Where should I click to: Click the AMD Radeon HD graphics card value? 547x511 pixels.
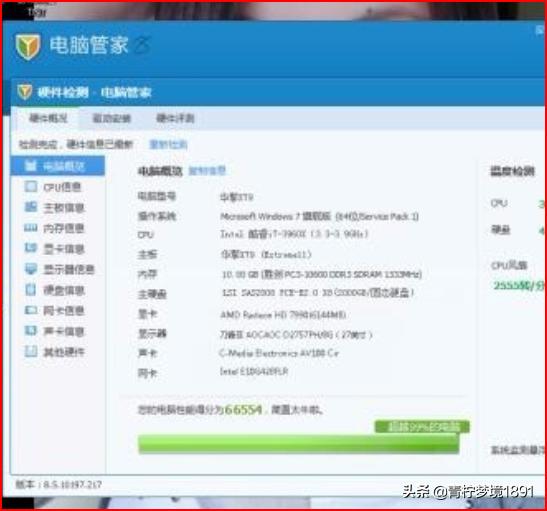283,315
